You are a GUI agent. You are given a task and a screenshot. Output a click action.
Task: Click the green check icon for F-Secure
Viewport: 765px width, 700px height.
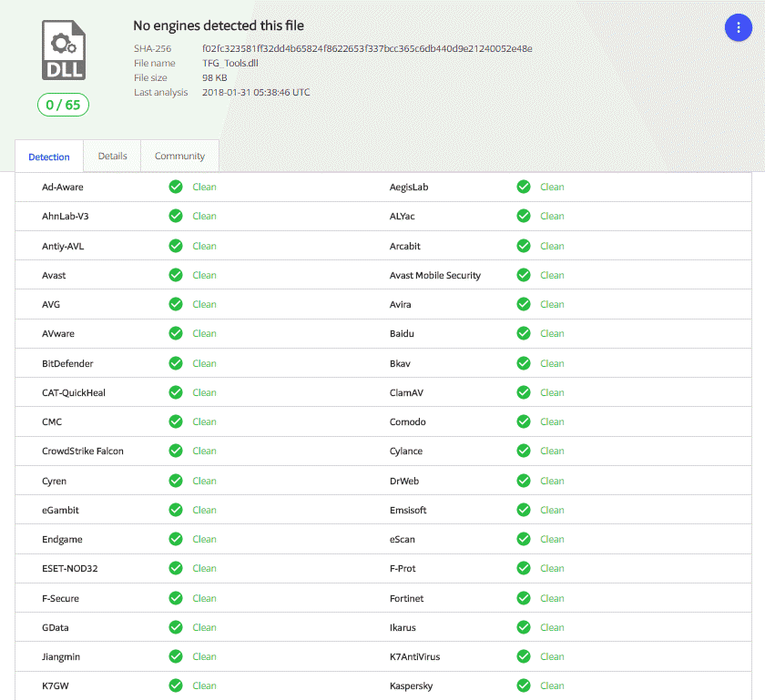(176, 599)
